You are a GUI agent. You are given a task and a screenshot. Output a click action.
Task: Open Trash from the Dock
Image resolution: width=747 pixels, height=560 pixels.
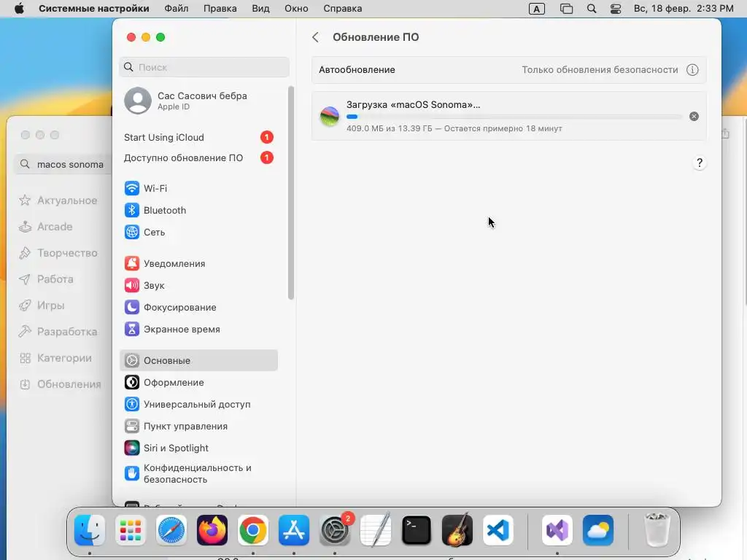point(657,530)
